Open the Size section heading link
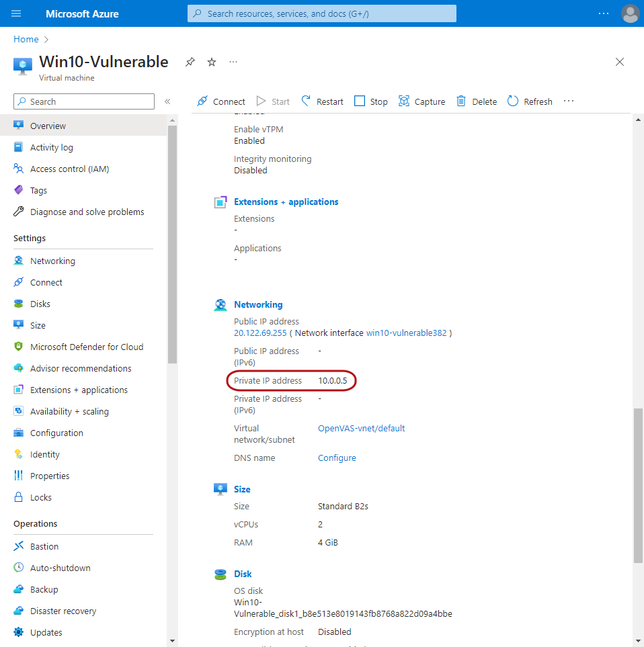This screenshot has width=644, height=647. (x=242, y=489)
